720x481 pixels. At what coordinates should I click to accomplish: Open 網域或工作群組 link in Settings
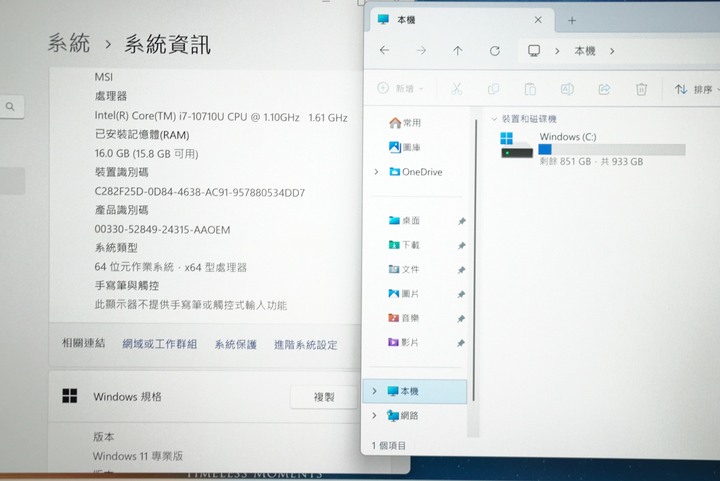pos(159,344)
